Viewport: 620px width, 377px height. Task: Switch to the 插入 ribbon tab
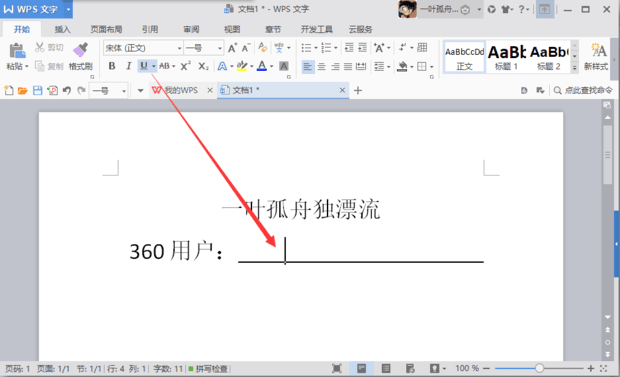point(62,29)
